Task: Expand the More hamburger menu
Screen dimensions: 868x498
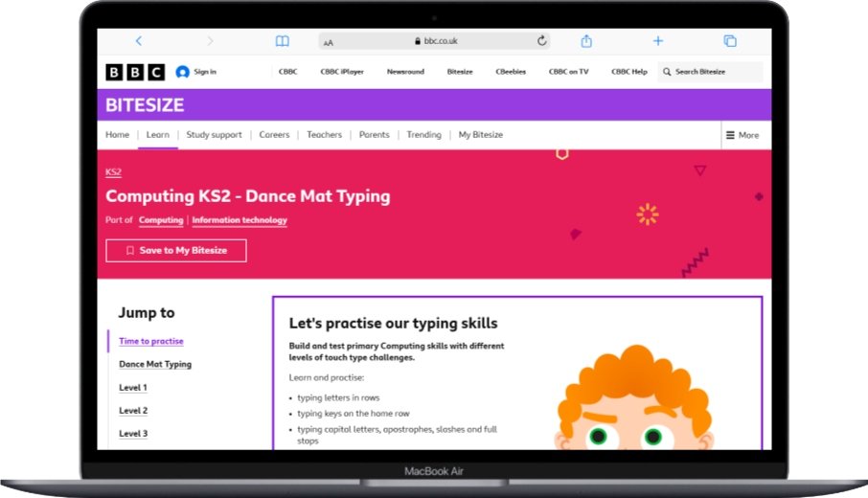Action: pyautogui.click(x=742, y=135)
